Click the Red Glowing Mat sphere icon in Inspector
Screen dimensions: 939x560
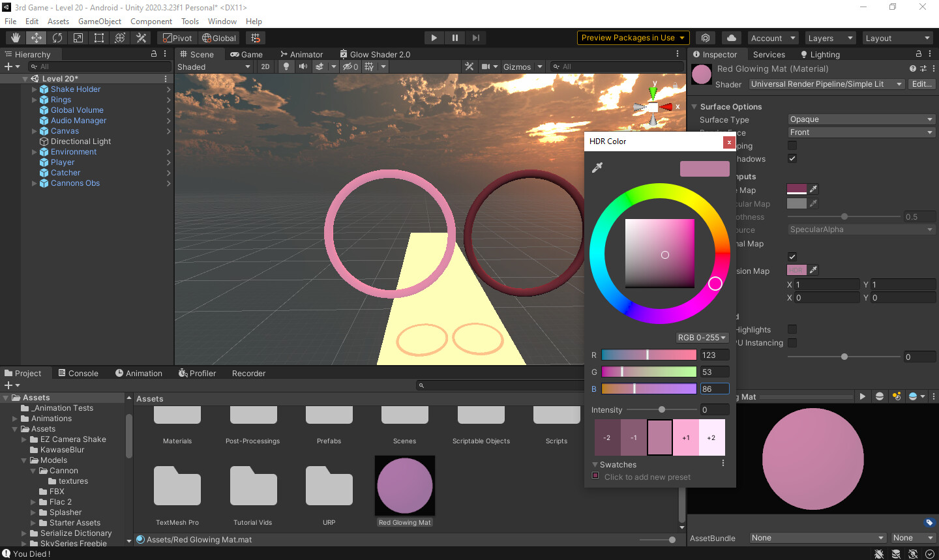pyautogui.click(x=701, y=74)
